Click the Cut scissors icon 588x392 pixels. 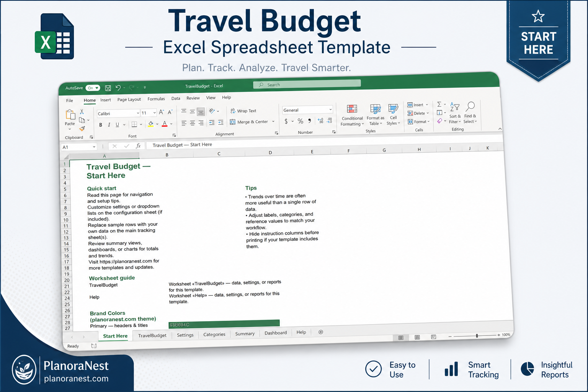(82, 111)
